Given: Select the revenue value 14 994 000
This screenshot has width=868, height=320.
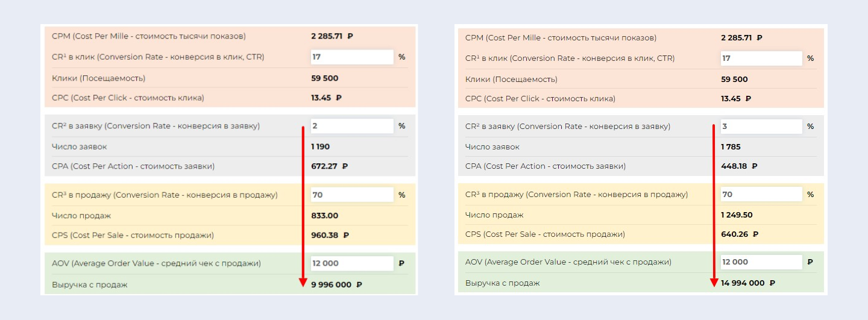Looking at the screenshot, I should [x=743, y=283].
